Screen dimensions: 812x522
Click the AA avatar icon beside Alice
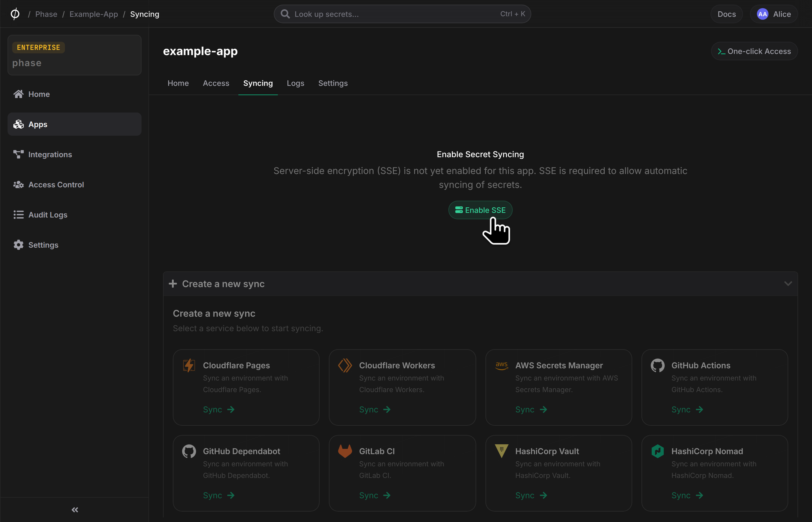(x=762, y=14)
